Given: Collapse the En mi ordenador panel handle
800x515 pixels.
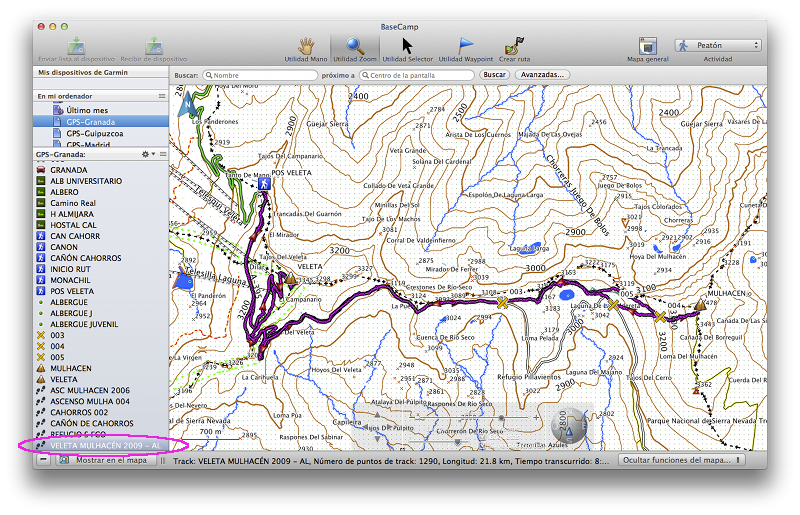Looking at the screenshot, I should (x=162, y=96).
